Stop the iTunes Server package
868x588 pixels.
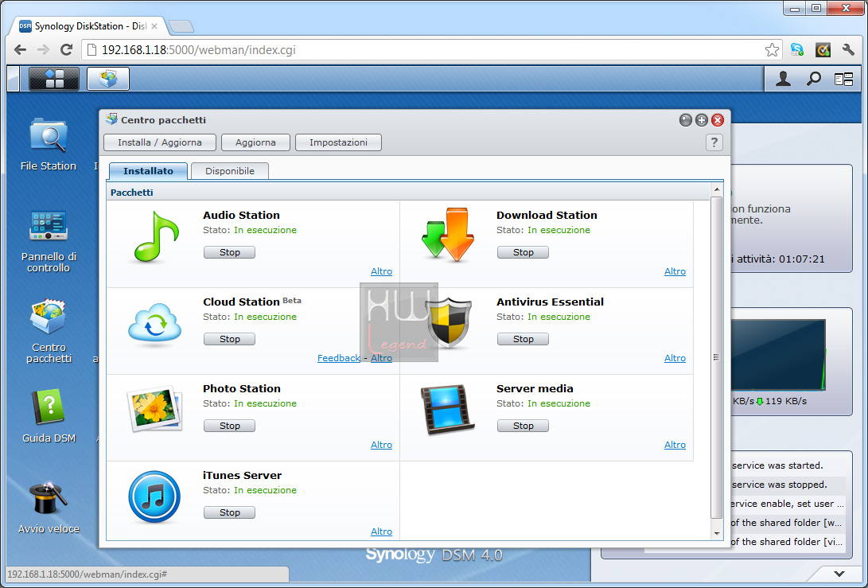230,512
